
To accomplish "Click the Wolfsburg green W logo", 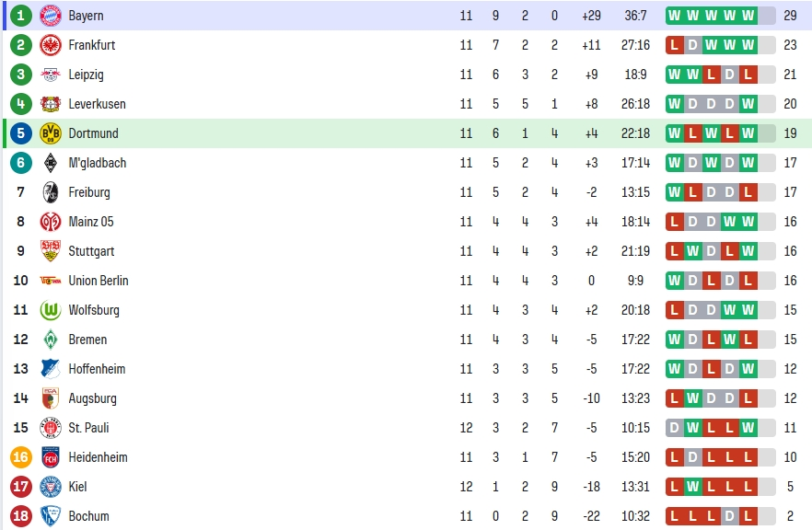I will pyautogui.click(x=51, y=311).
